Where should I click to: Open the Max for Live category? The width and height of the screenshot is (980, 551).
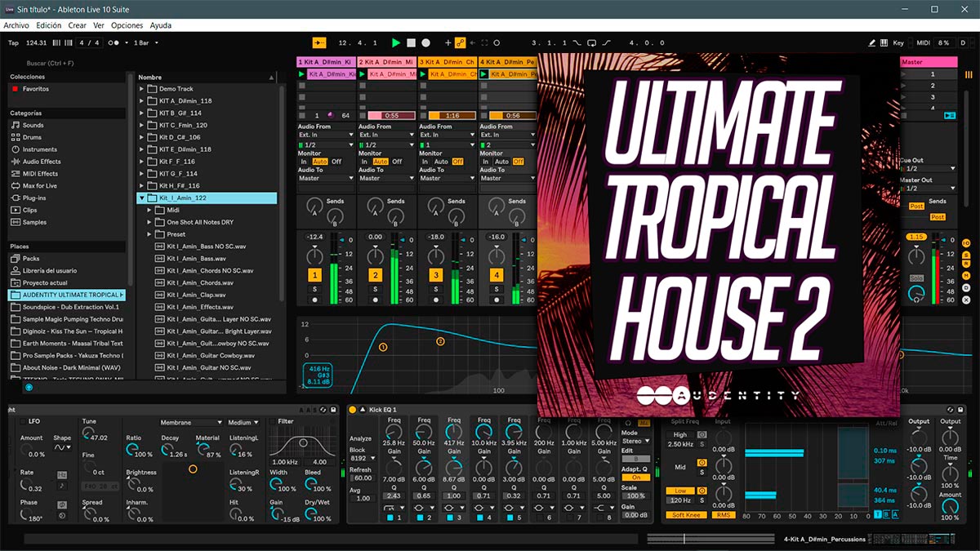34,185
